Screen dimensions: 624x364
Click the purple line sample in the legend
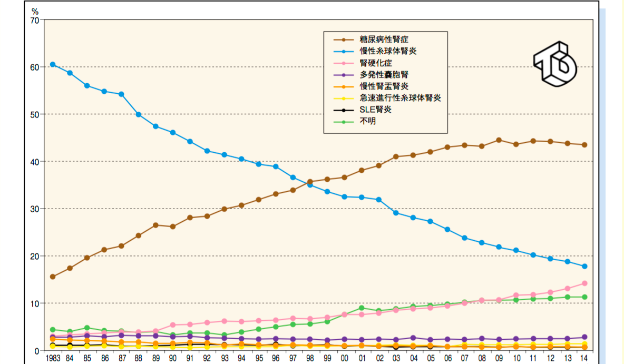pos(344,75)
